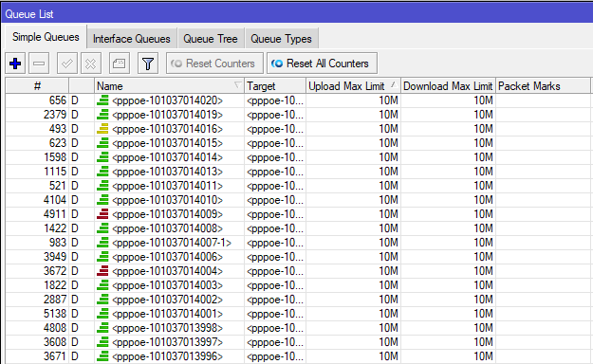
Task: Click row number 656
Action: tap(58, 100)
